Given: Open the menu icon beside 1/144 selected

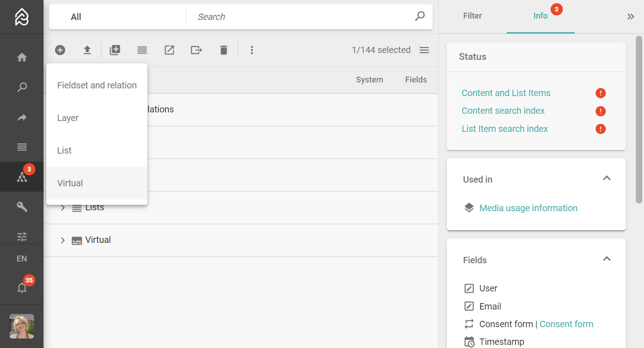Looking at the screenshot, I should point(424,50).
